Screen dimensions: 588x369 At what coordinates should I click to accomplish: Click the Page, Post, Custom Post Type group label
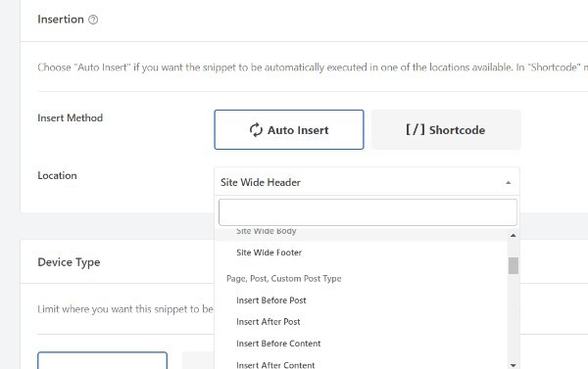pyautogui.click(x=284, y=279)
